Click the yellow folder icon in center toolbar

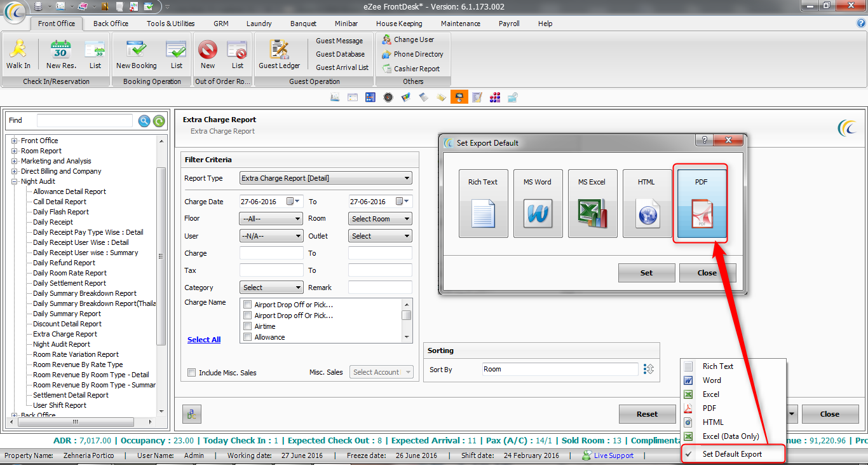point(442,97)
